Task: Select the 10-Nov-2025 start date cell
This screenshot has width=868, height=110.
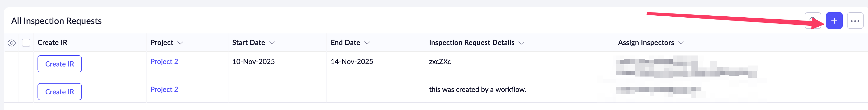Action: point(253,62)
